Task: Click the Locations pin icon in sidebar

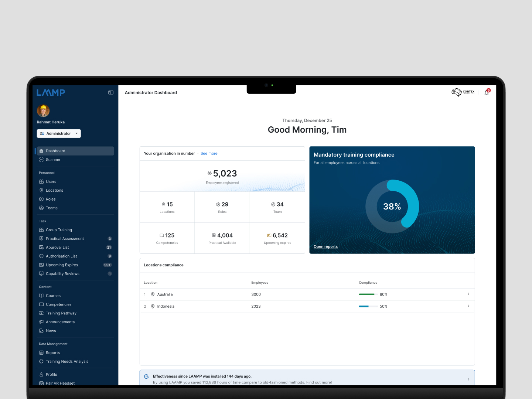Action: click(41, 191)
